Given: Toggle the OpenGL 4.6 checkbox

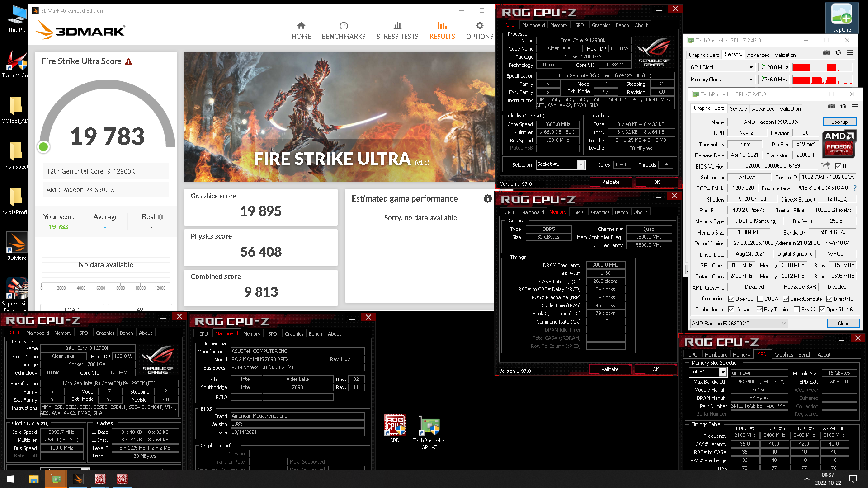Looking at the screenshot, I should (822, 310).
